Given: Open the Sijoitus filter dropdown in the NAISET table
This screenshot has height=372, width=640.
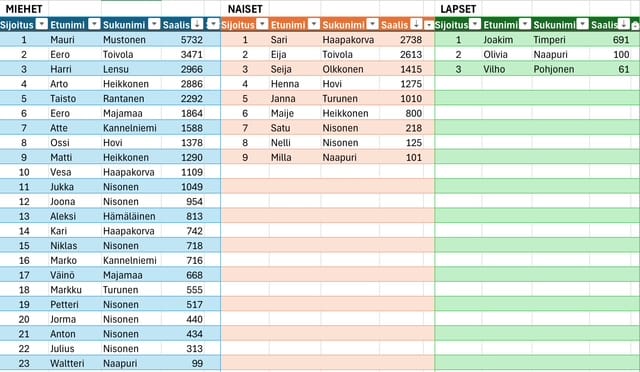Looking at the screenshot, I should click(262, 24).
